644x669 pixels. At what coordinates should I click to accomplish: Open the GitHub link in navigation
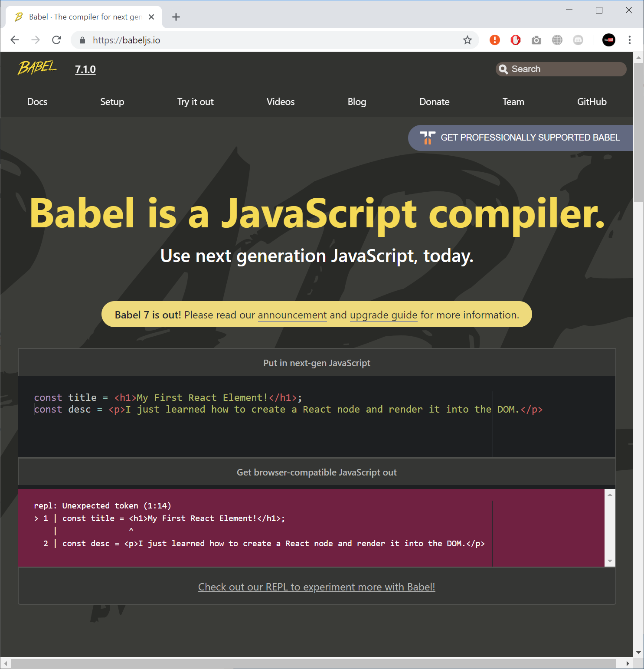coord(592,102)
